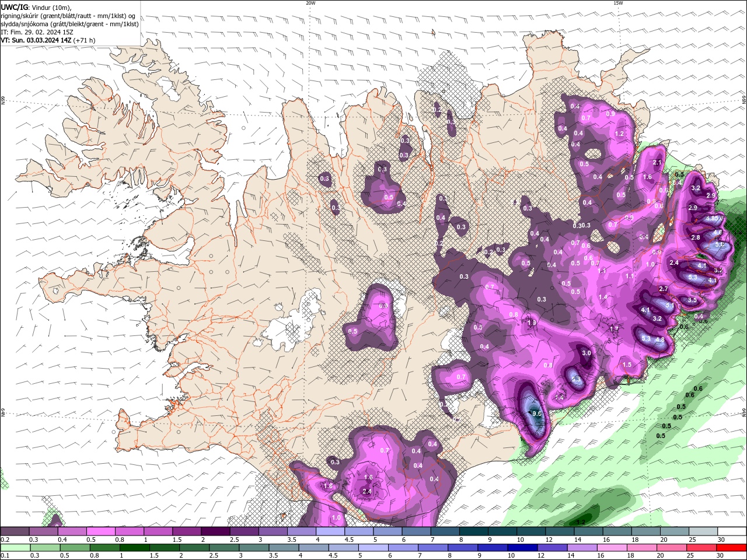This screenshot has width=747, height=560.
Task: Click the bright pink snow swatch between 0.5 and 0.8
Action: (x=100, y=531)
